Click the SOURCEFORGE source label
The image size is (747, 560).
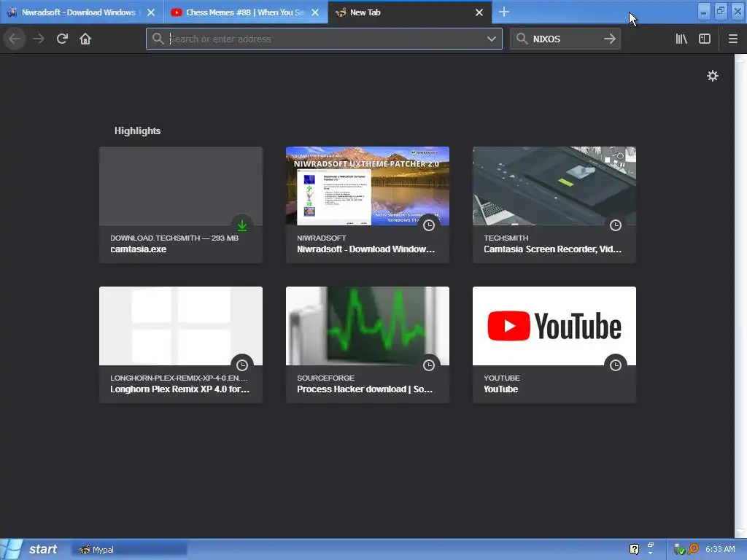(325, 378)
